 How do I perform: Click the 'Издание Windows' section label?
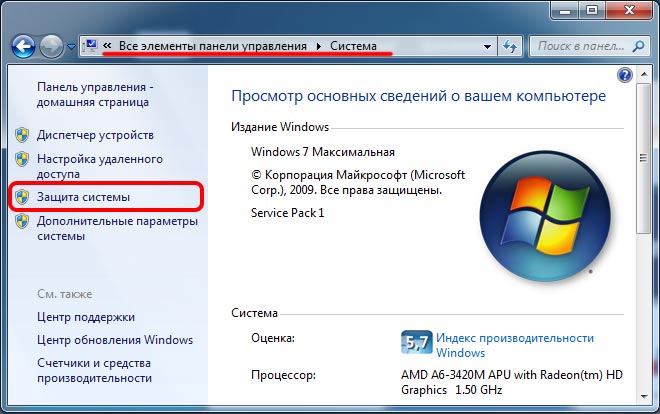coord(280,127)
